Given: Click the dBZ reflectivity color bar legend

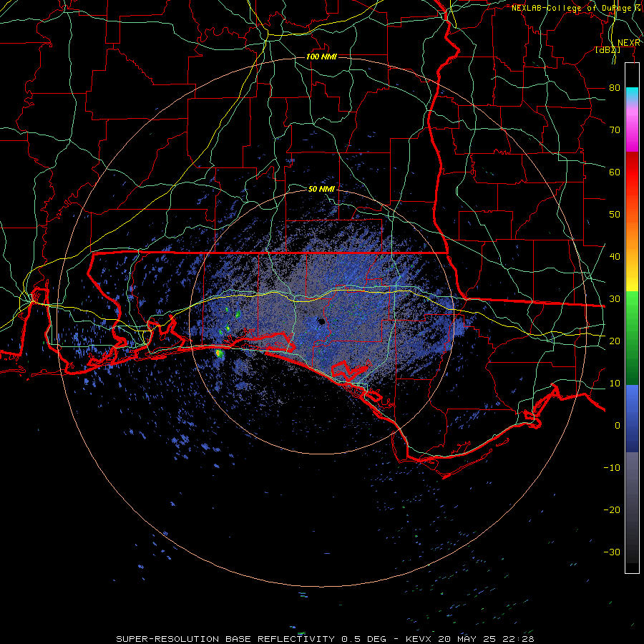Looking at the screenshot, I should pos(632,318).
